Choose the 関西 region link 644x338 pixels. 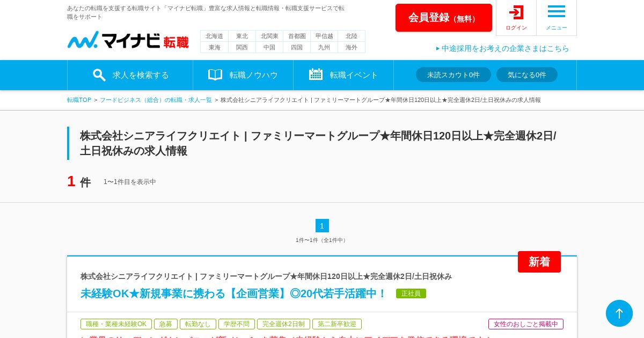(242, 47)
